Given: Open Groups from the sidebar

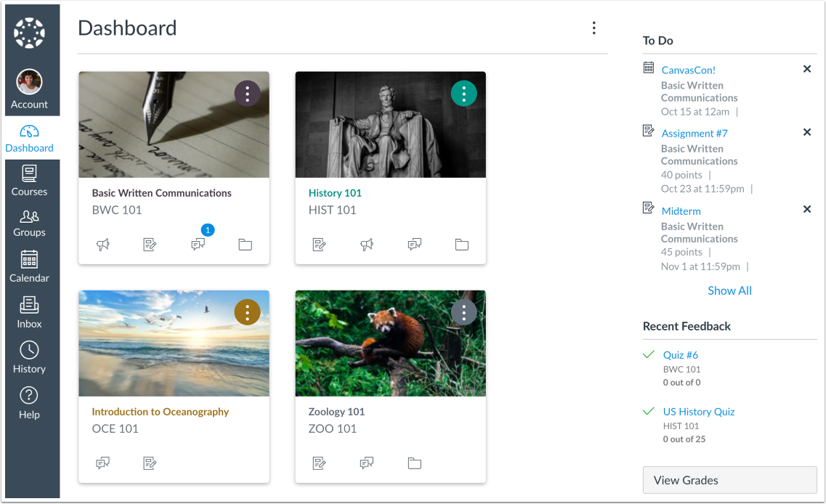Looking at the screenshot, I should [29, 225].
